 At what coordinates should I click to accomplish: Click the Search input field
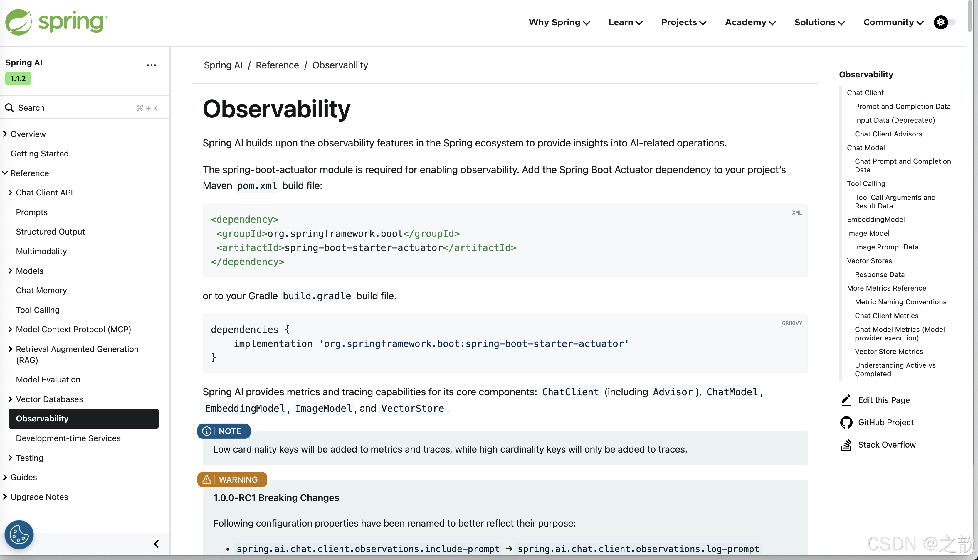tap(77, 108)
